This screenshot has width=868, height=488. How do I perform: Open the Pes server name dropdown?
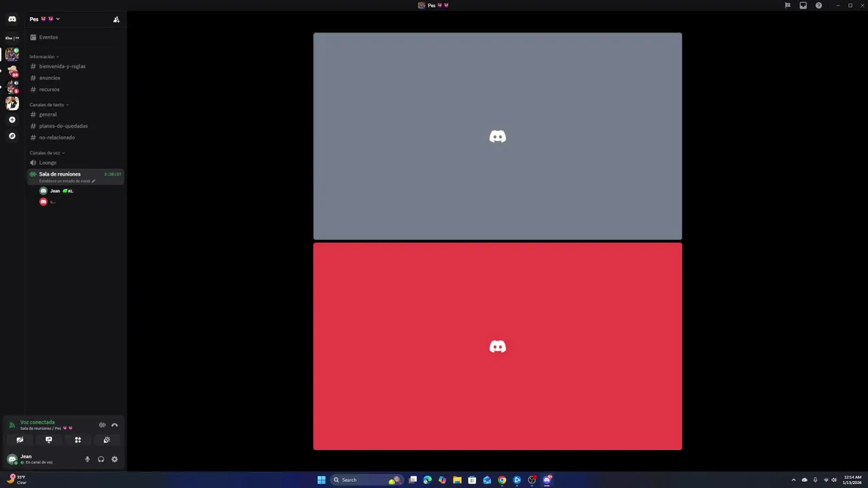[45, 19]
